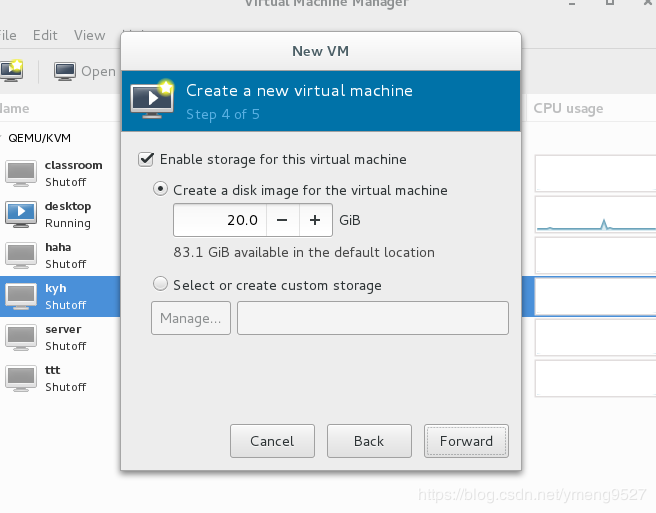
Task: Click the disk size GiB input field
Action: click(220, 220)
